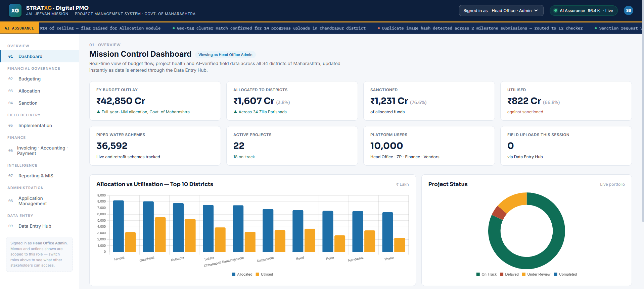Click the Kolhapur Allocated bar
Viewport: 644px width, 289px height.
point(178,227)
